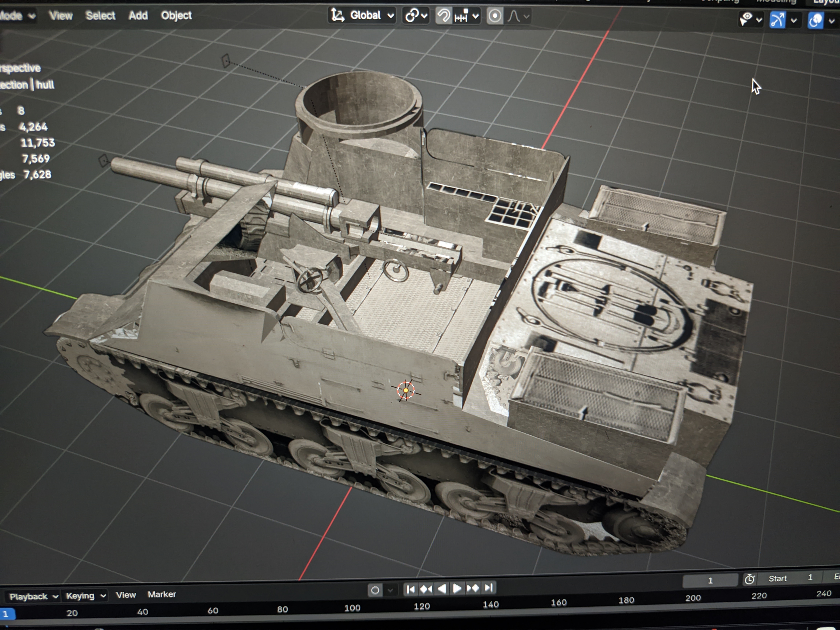Click the '7,628' statistics value
This screenshot has height=630, width=840.
click(x=37, y=175)
